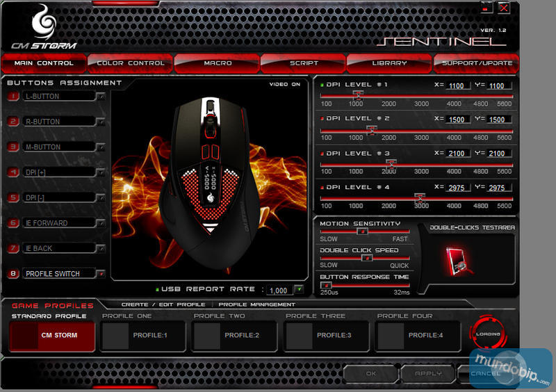556x392 pixels.
Task: Click the DPI Level #1 slider handle
Action: point(358,95)
